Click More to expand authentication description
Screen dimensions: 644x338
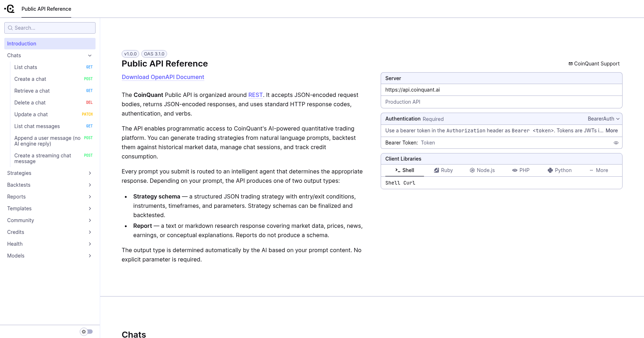611,131
